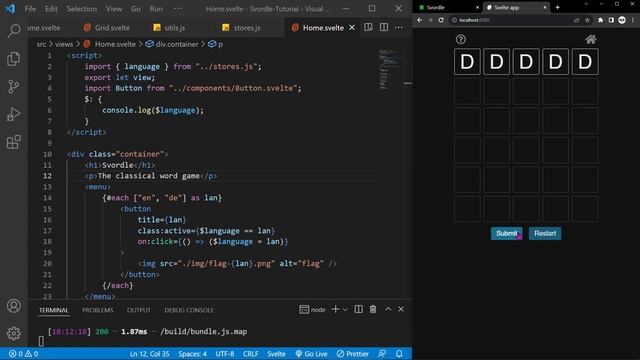Click errors and warnings status indicator
This screenshot has width=640, height=360.
point(23,354)
